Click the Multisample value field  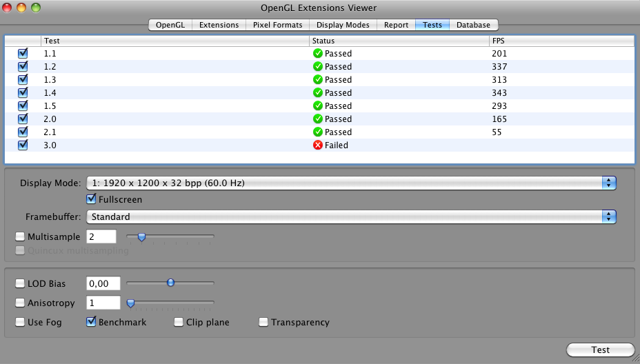pos(101,236)
